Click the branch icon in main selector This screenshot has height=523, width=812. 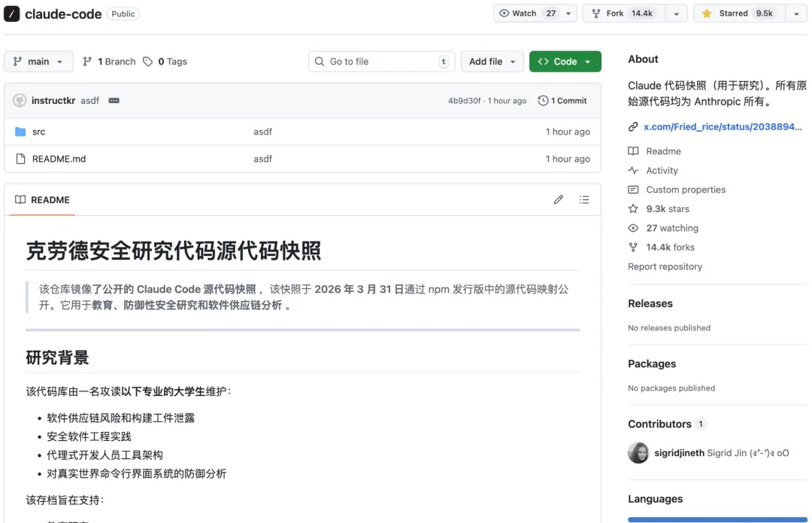[17, 61]
